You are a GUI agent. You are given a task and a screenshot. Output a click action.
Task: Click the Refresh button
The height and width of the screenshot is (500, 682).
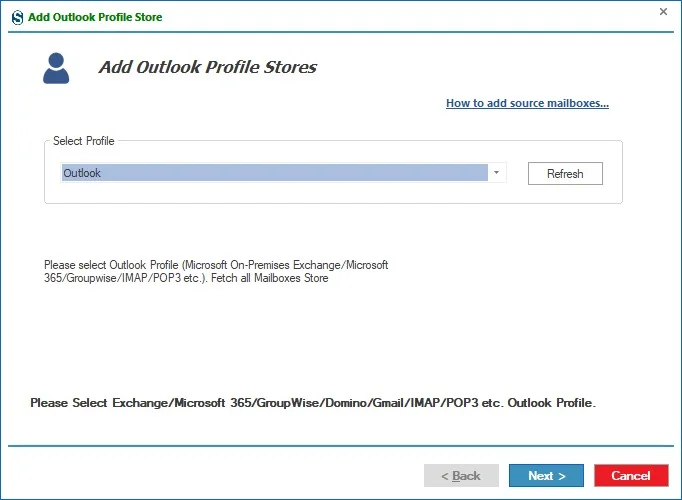tap(565, 173)
